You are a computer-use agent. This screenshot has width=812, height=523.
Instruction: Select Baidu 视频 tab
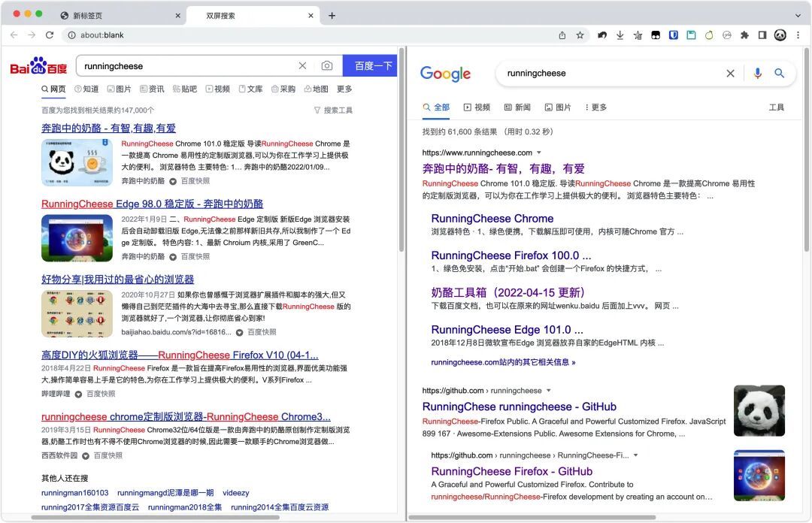click(x=217, y=89)
